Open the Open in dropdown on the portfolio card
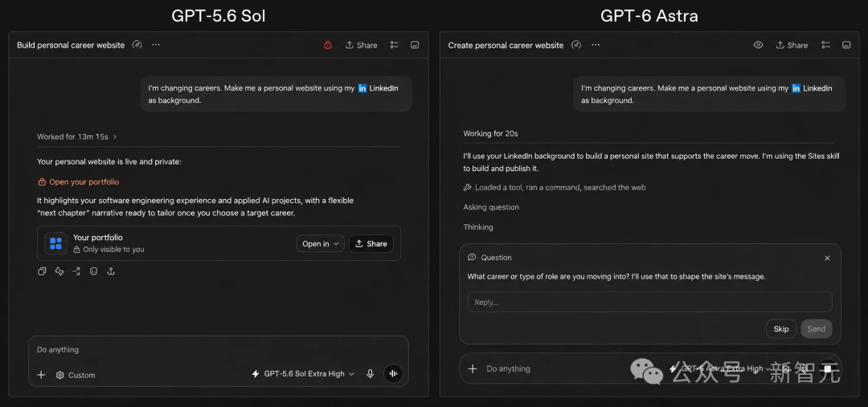This screenshot has height=407, width=868. (x=321, y=244)
